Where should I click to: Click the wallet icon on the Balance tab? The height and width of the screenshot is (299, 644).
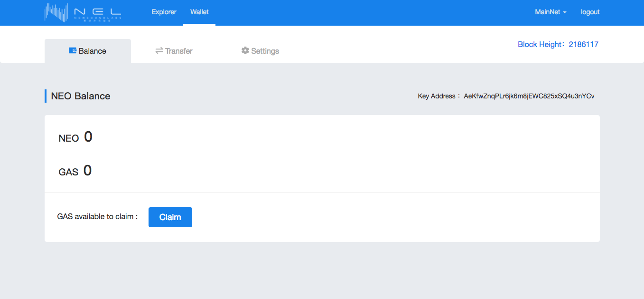[x=73, y=50]
